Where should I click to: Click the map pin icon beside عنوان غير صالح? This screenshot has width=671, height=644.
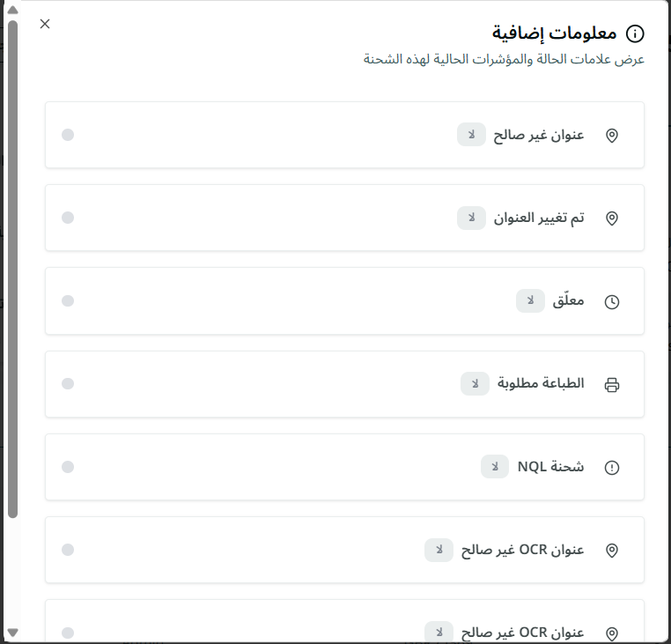click(x=612, y=136)
